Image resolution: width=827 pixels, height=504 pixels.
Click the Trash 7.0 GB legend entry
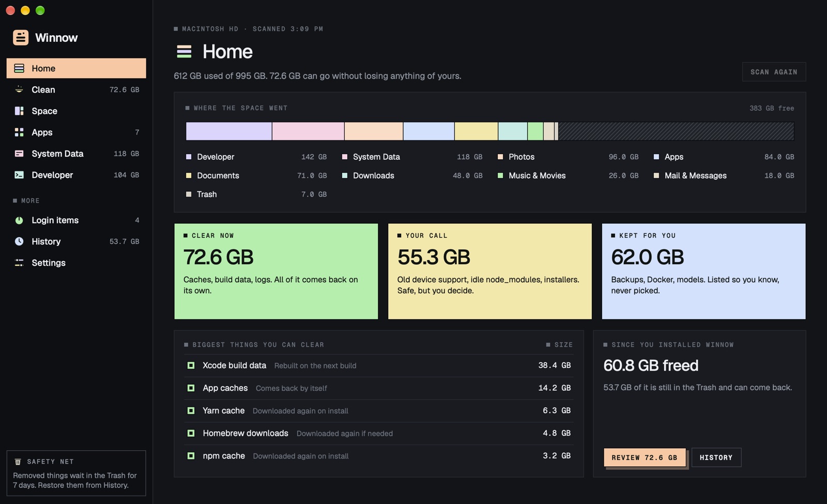pos(256,194)
